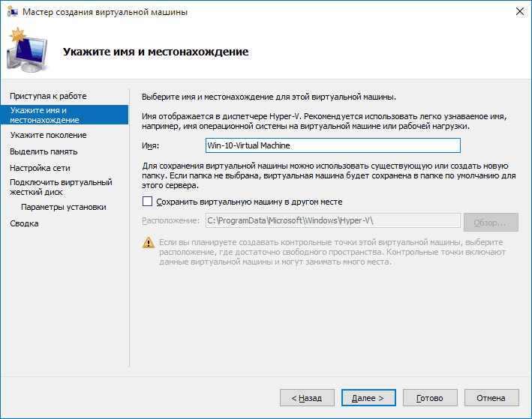Go back with the '< Назад' button
This screenshot has height=419, width=532.
click(307, 398)
